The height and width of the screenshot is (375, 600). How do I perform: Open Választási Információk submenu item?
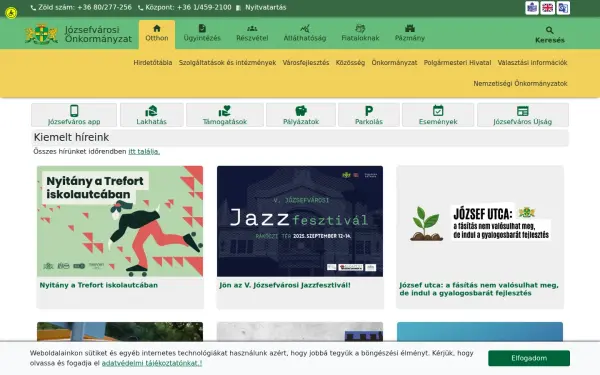point(532,62)
